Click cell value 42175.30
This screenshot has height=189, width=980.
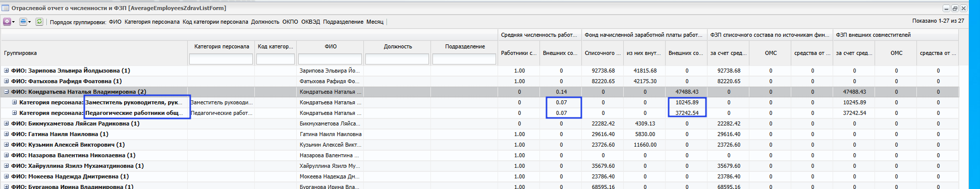[x=645, y=81]
